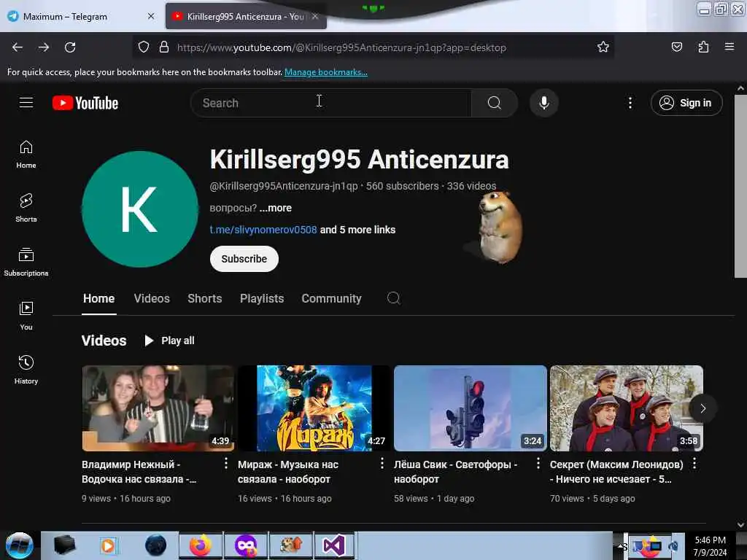Image resolution: width=747 pixels, height=560 pixels.
Task: Expand channel description with ...more
Action: (275, 208)
